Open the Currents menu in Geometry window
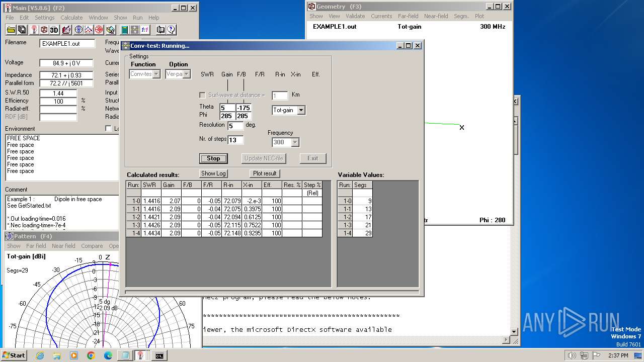644x362 pixels. 381,16
